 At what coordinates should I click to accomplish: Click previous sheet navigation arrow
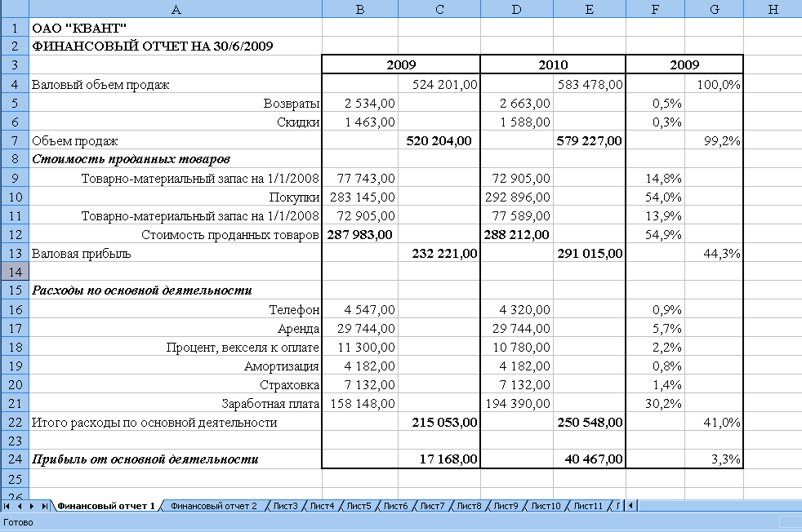pos(20,506)
